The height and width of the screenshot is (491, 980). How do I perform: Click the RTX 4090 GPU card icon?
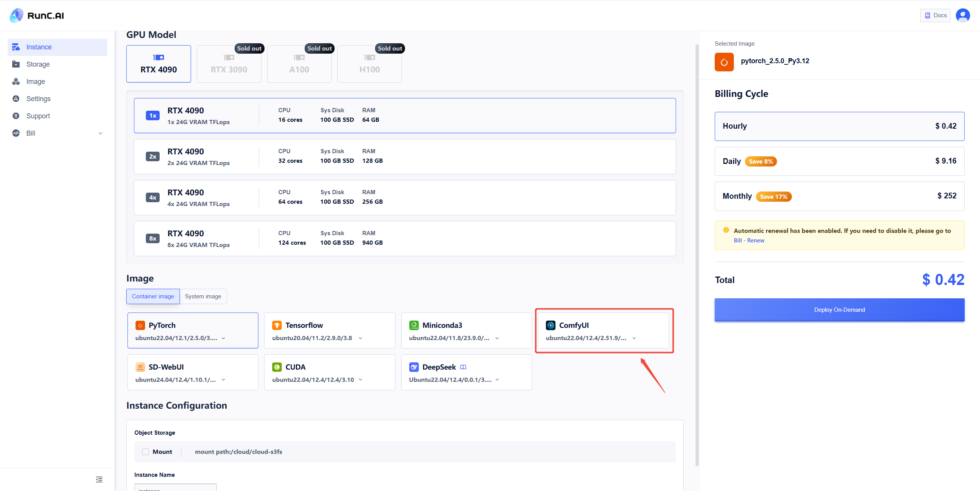click(158, 57)
